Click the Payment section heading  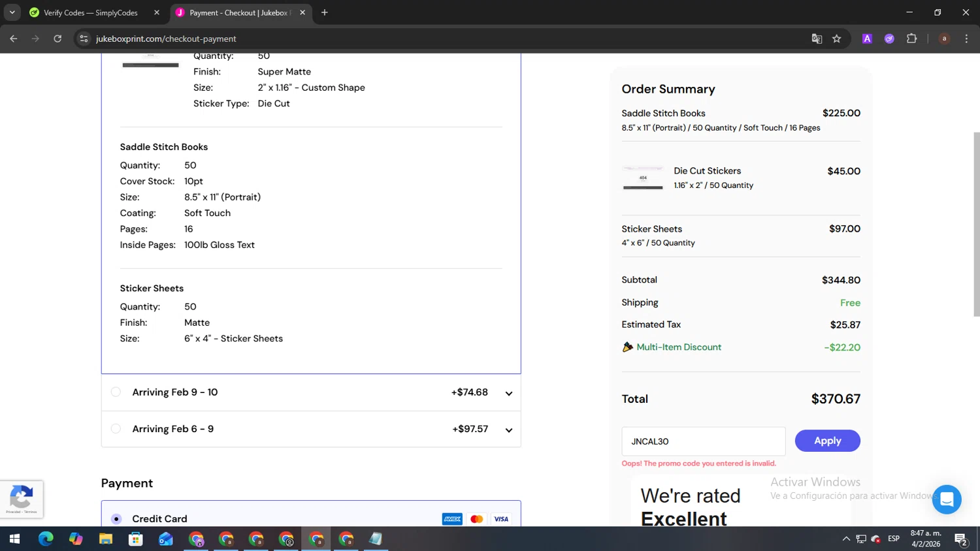point(127,483)
